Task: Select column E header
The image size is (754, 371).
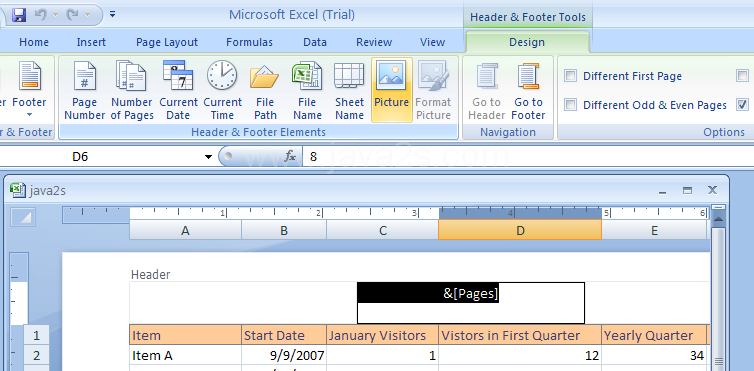Action: 654,231
